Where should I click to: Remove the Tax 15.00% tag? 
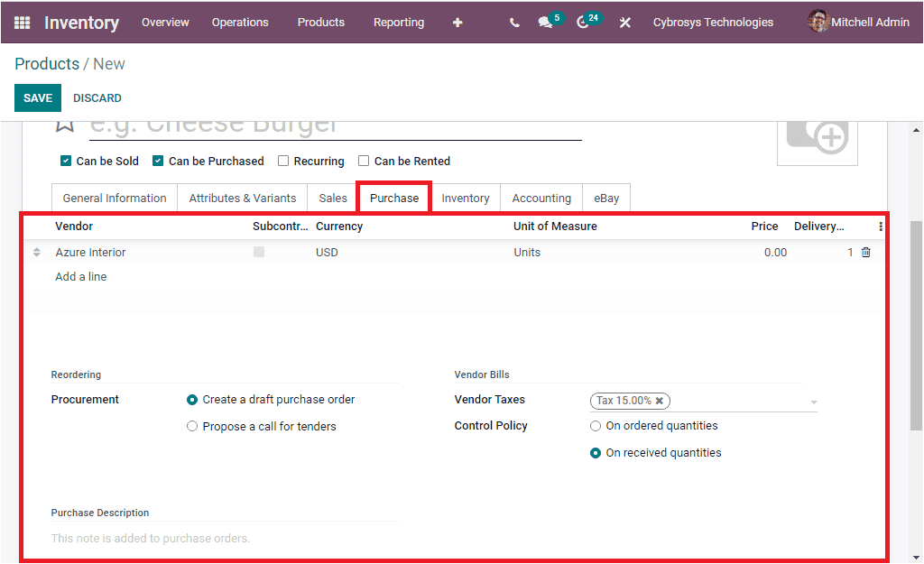pyautogui.click(x=660, y=401)
